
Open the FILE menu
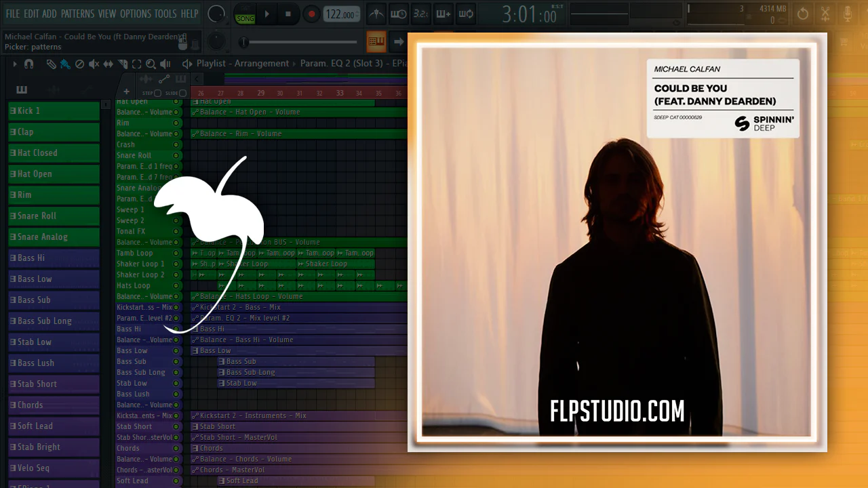[12, 14]
